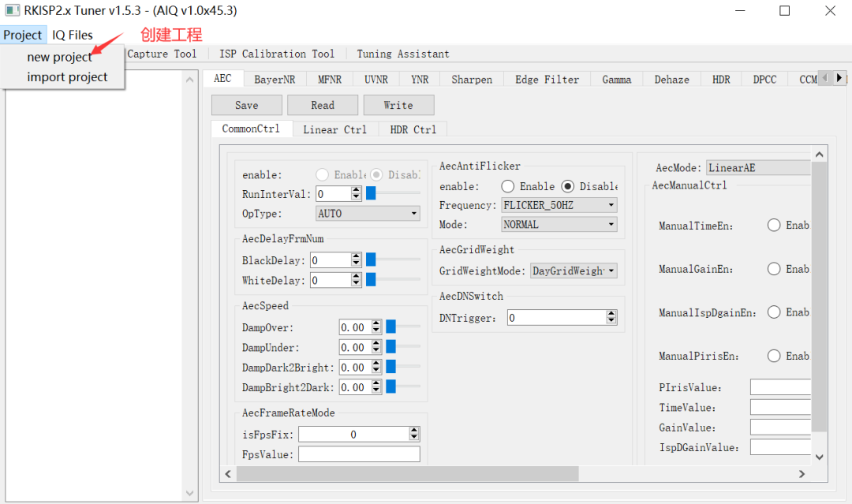Click the Write button
The image size is (852, 504).
398,106
